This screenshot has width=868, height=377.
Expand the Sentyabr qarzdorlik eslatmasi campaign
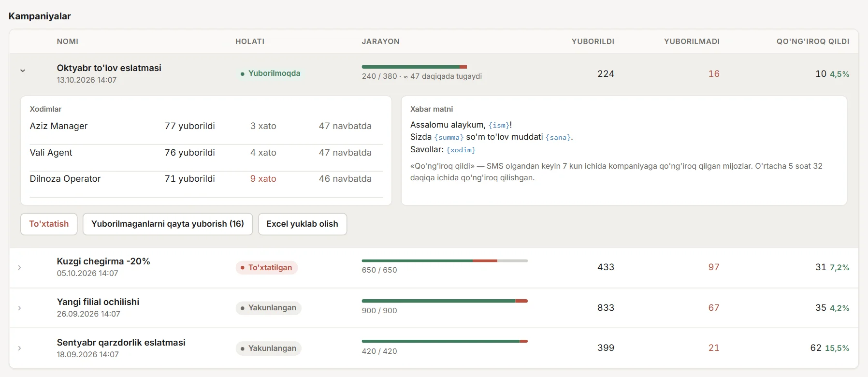click(x=19, y=348)
